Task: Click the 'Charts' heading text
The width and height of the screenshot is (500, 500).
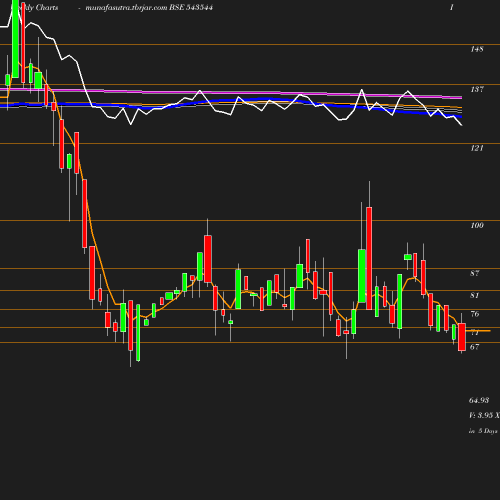Action: coord(47,8)
